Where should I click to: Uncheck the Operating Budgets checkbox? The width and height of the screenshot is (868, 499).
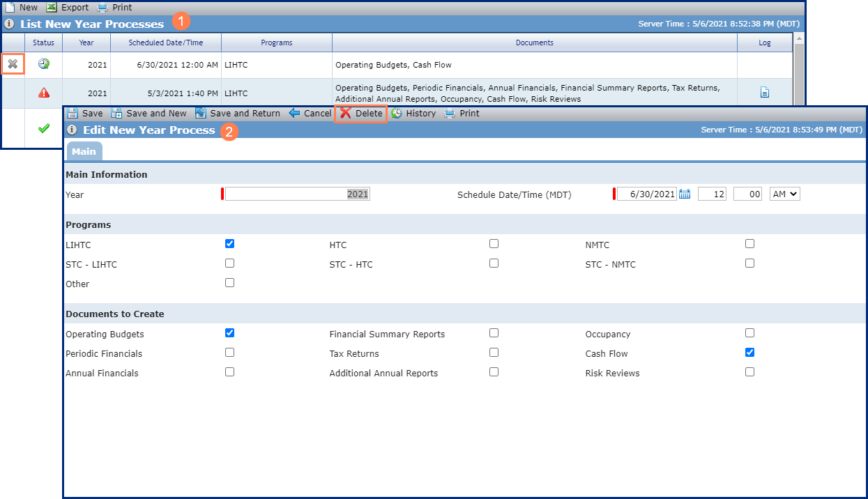(230, 333)
